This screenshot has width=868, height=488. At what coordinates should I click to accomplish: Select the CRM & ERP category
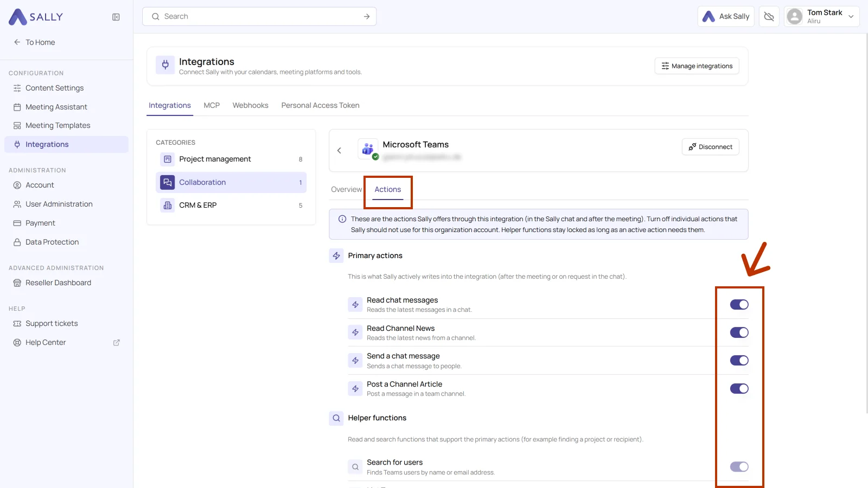(x=231, y=205)
